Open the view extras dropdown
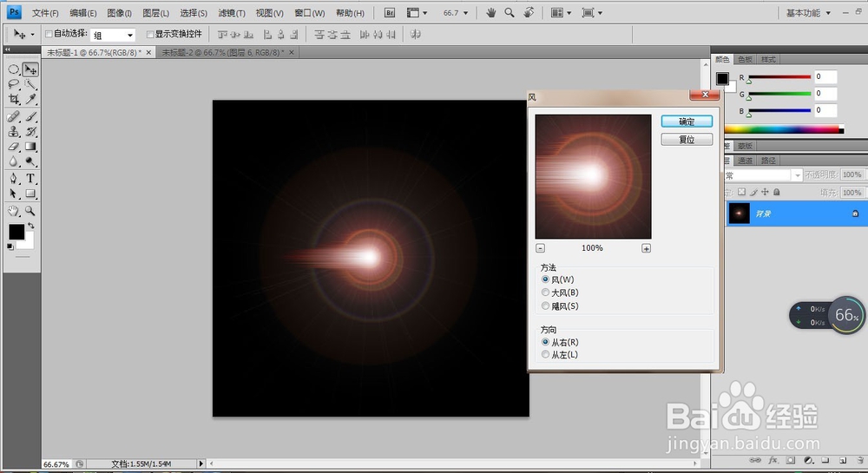Viewport: 868px width, 473px height. point(417,13)
